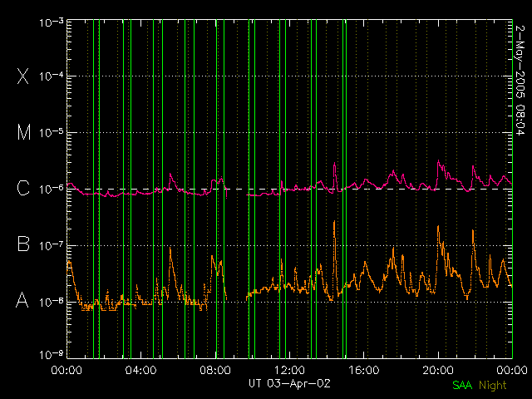Click the tallest orange flare peak after 14:00
Viewport: 532px width, 399px height.
tap(334, 222)
